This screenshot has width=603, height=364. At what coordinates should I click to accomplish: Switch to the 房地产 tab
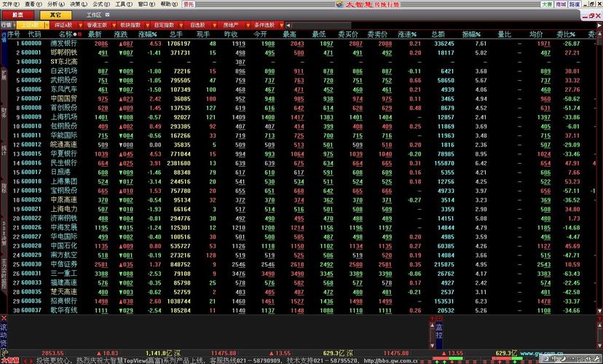click(x=231, y=25)
